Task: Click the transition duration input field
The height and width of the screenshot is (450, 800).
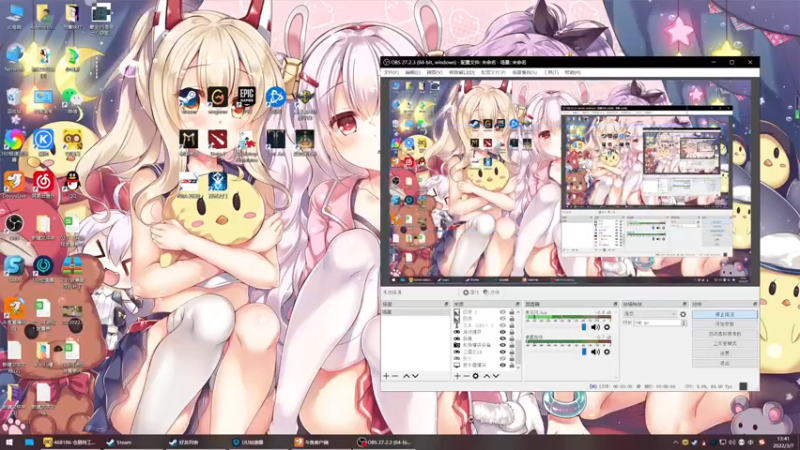Action: [657, 322]
